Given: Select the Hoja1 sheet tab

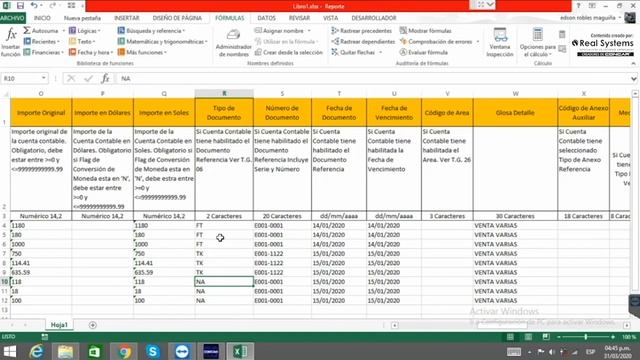Looking at the screenshot, I should point(59,325).
